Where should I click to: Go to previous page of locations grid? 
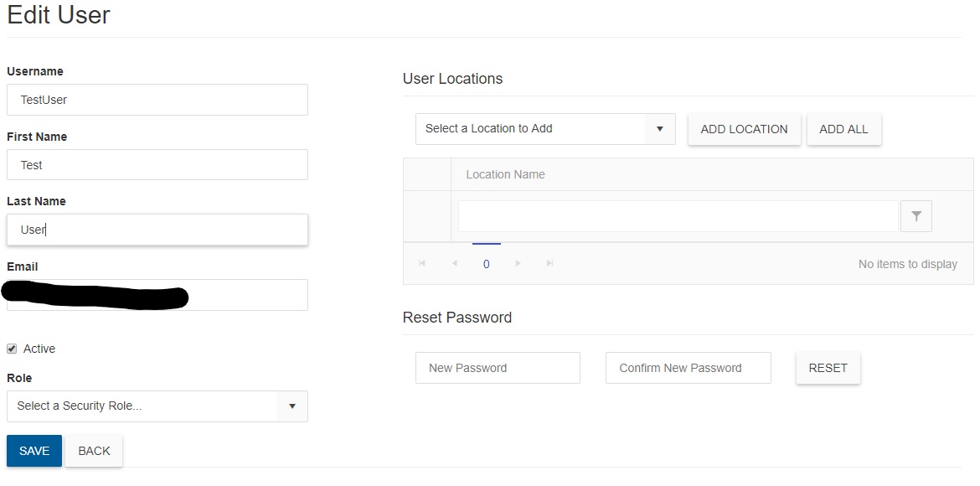pos(454,264)
